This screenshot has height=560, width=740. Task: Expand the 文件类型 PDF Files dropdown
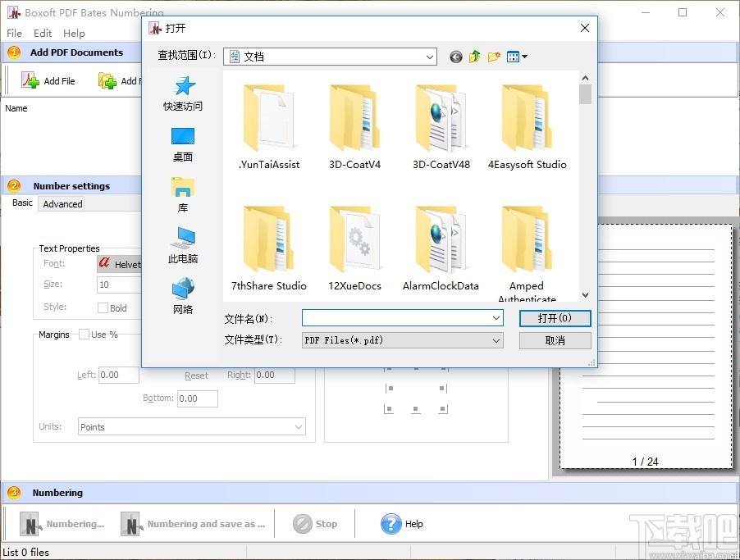496,340
